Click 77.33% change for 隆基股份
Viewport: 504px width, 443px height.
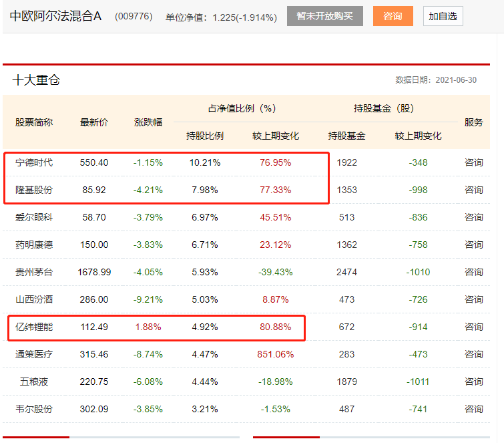(x=276, y=190)
